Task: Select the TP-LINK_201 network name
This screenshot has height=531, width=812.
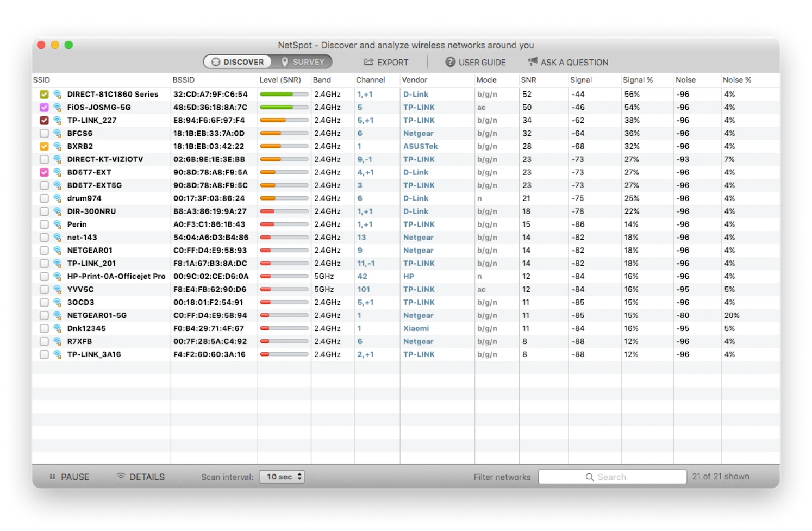Action: [91, 264]
